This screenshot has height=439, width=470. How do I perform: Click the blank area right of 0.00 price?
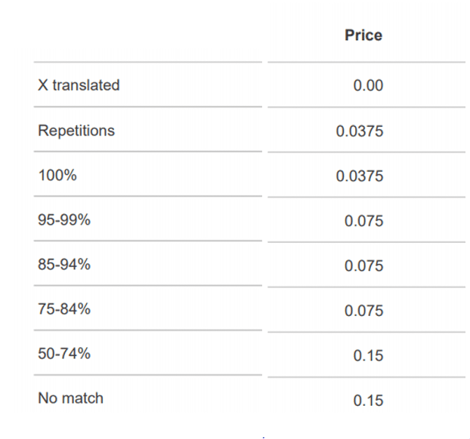coord(425,86)
